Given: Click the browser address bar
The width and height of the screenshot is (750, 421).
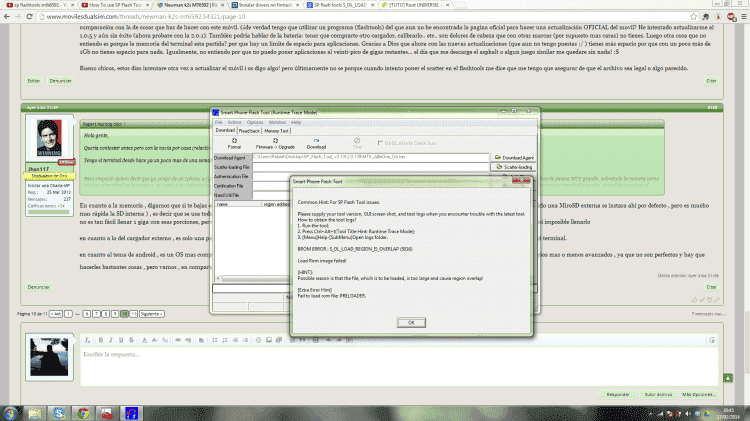Looking at the screenshot, I should (x=364, y=16).
